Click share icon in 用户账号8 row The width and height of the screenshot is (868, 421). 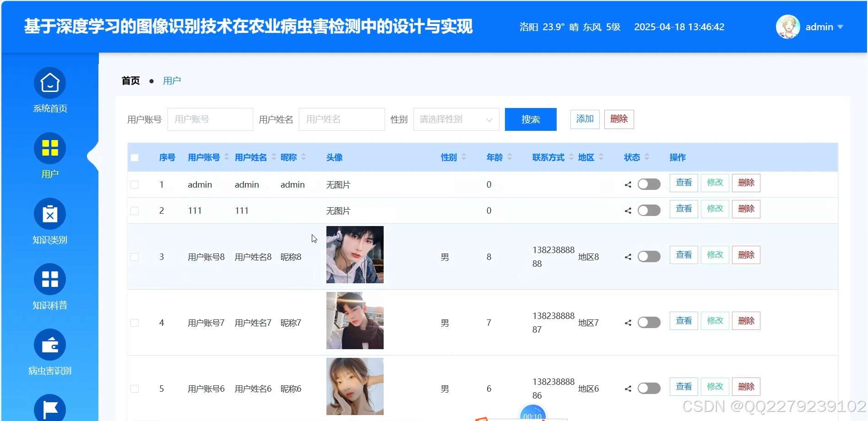(x=628, y=257)
